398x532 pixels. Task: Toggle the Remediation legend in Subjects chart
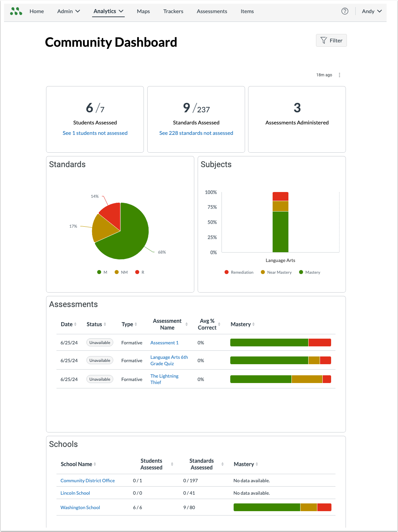pyautogui.click(x=239, y=272)
